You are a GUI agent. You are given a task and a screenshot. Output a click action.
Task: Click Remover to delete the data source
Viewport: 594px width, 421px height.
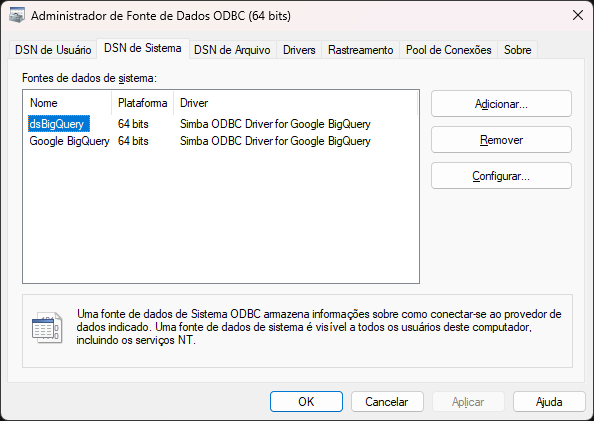pos(501,140)
